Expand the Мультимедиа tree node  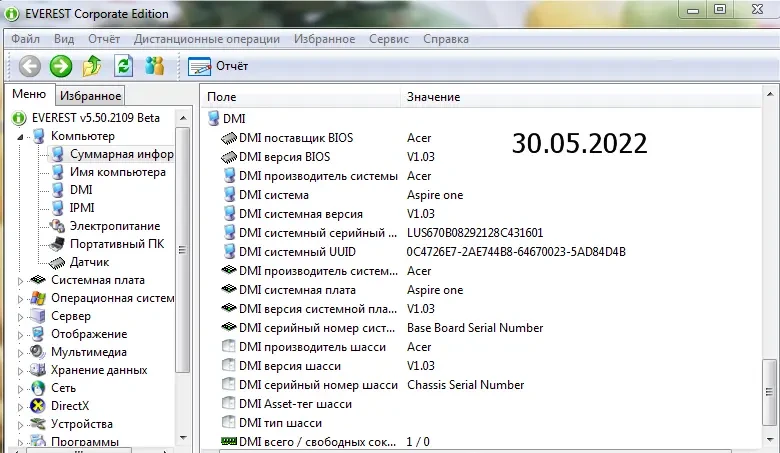20,353
